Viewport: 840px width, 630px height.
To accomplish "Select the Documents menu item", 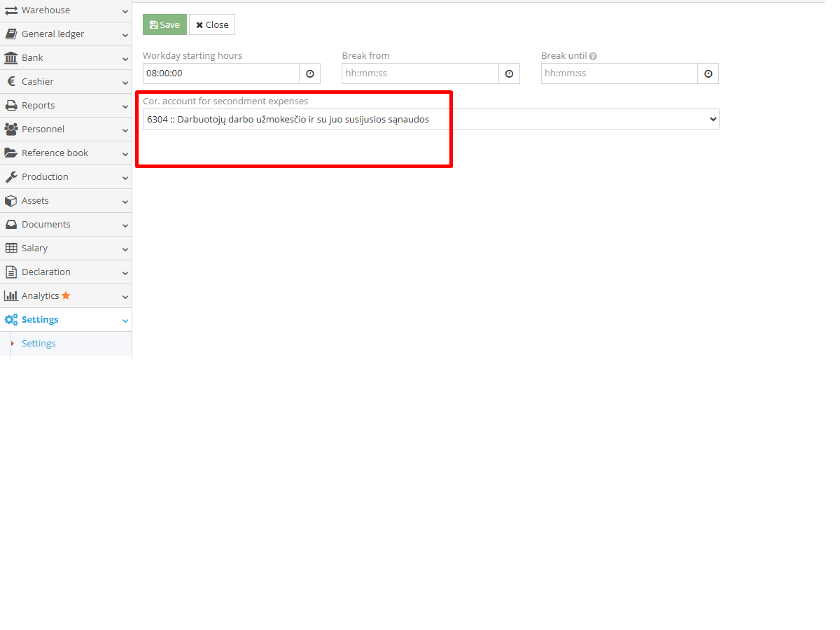I will click(x=45, y=225).
